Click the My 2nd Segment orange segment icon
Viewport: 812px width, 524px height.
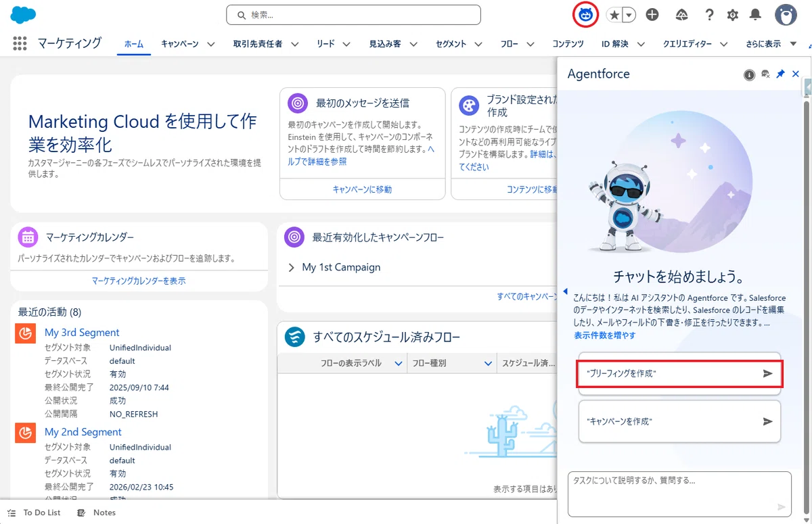pyautogui.click(x=25, y=433)
